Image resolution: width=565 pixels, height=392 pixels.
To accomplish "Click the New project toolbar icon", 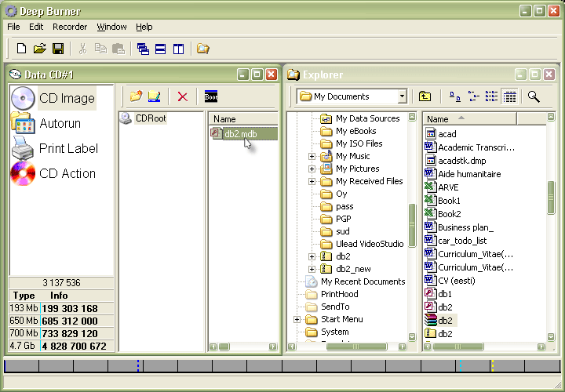I will click(x=21, y=49).
